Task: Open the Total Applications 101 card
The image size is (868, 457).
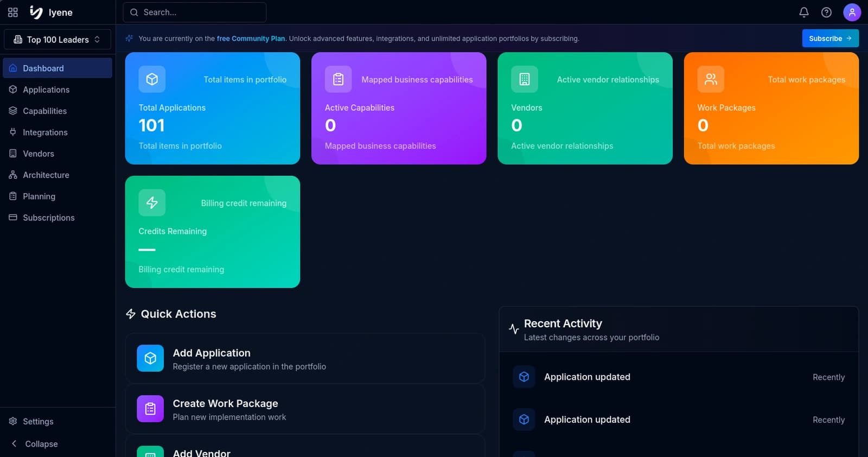Action: tap(213, 108)
